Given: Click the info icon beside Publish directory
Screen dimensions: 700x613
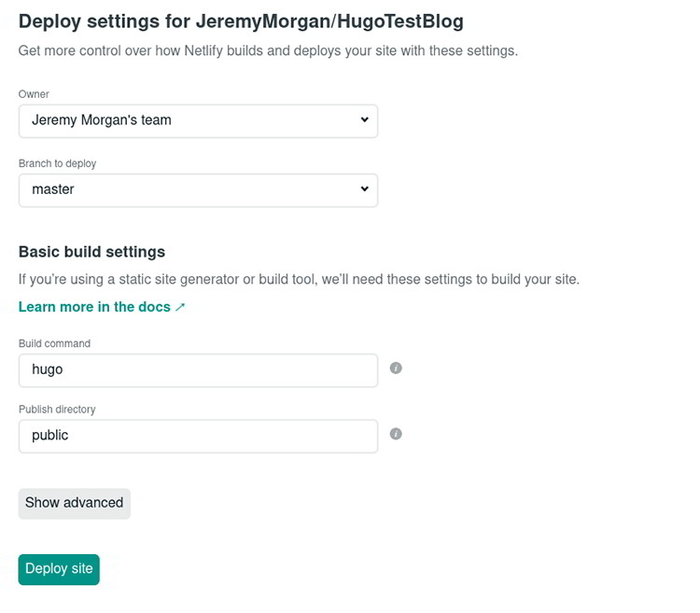Looking at the screenshot, I should [x=396, y=434].
